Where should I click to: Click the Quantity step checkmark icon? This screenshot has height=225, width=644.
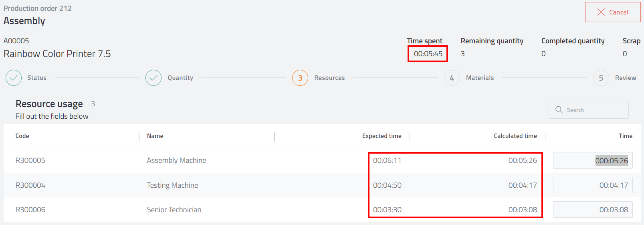coord(153,78)
